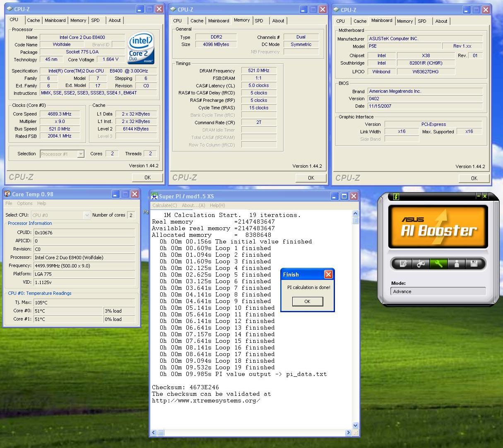
Task: Click OK in the right CPU-Z Mainboard window
Action: (474, 178)
